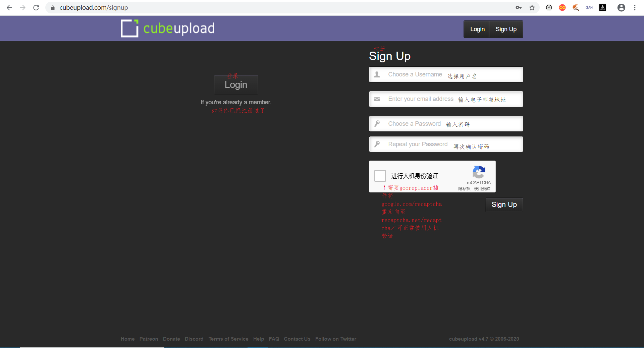Open the Discord footer link
This screenshot has height=348, width=644.
click(194, 339)
